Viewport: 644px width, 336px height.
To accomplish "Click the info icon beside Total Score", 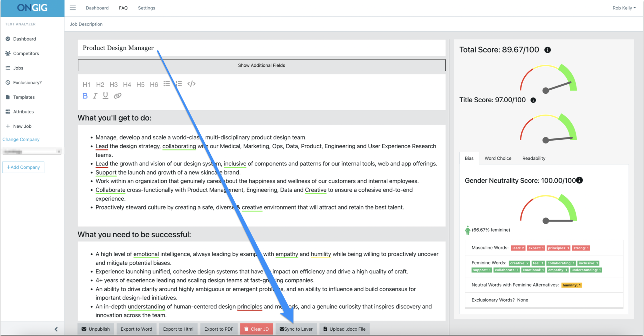I will [547, 50].
